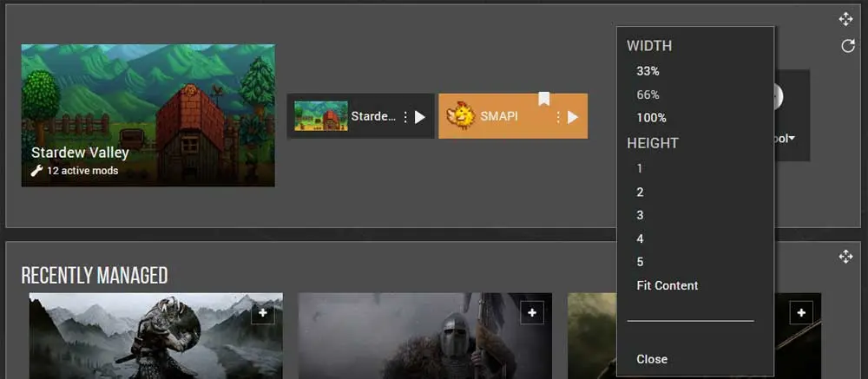The image size is (868, 379).
Task: Open the SMAPI three-dot options menu
Action: pyautogui.click(x=558, y=117)
